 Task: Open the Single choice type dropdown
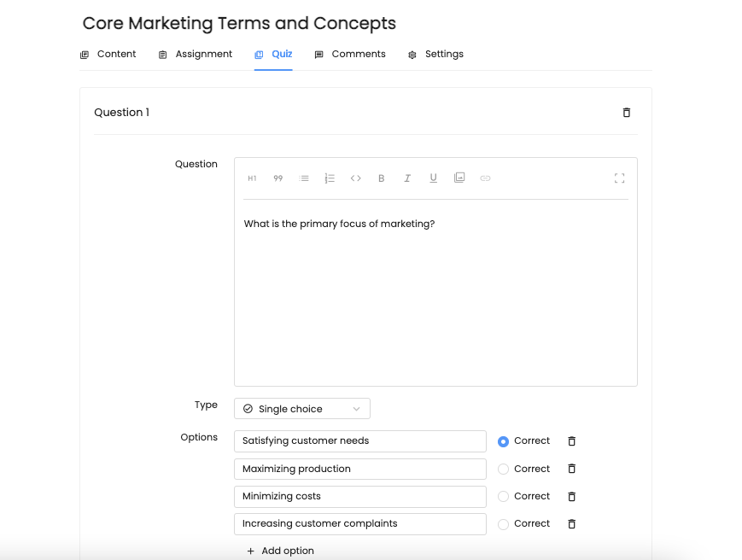point(302,409)
